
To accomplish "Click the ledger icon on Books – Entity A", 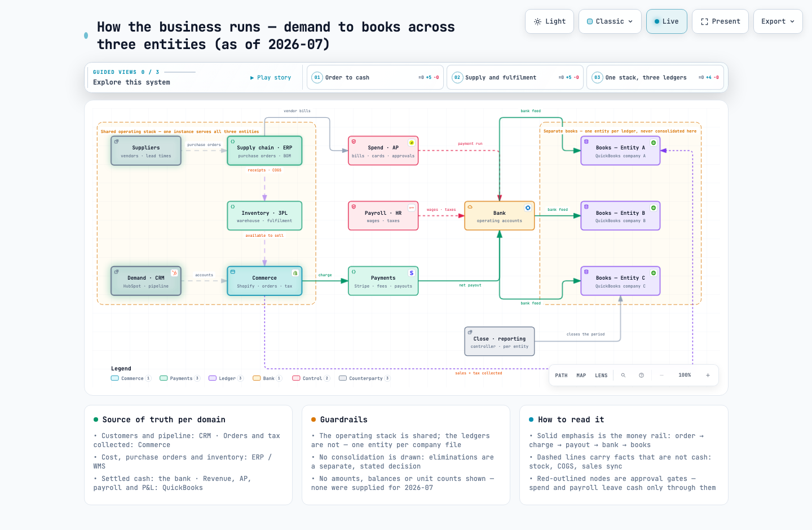I will (x=586, y=142).
